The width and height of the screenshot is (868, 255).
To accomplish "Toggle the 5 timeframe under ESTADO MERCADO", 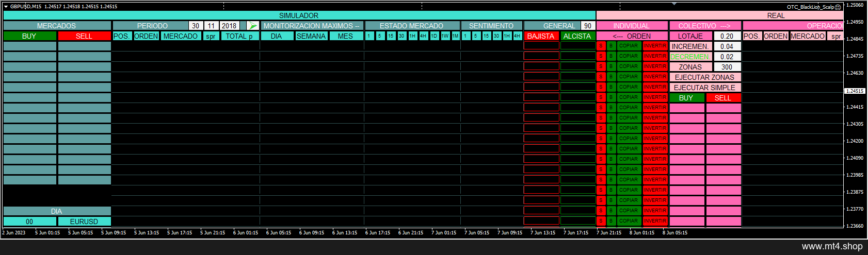I will (x=380, y=36).
